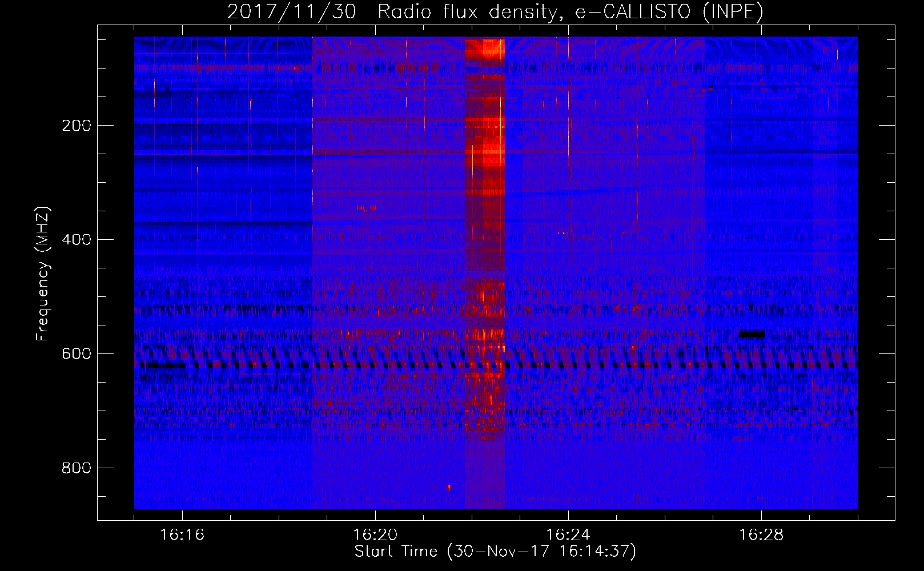The image size is (924, 571).
Task: Click the small red spot near 830 MHz
Action: point(449,488)
